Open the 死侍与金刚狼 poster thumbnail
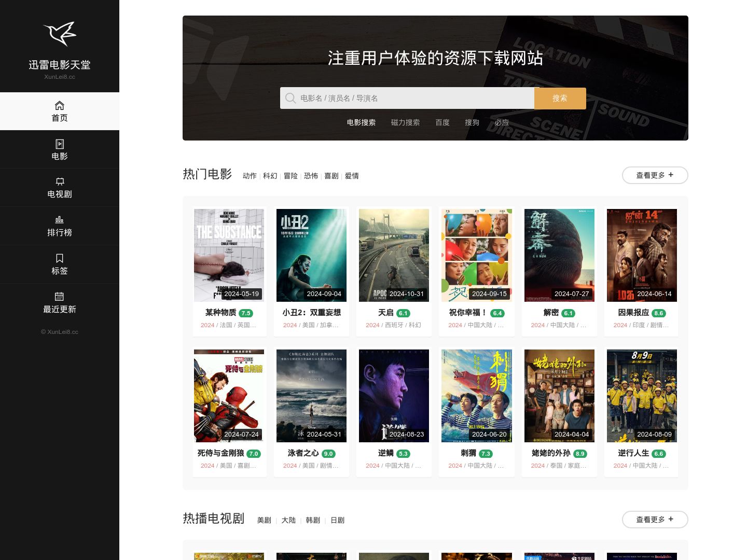Screen dimensions: 747x560 [229, 396]
